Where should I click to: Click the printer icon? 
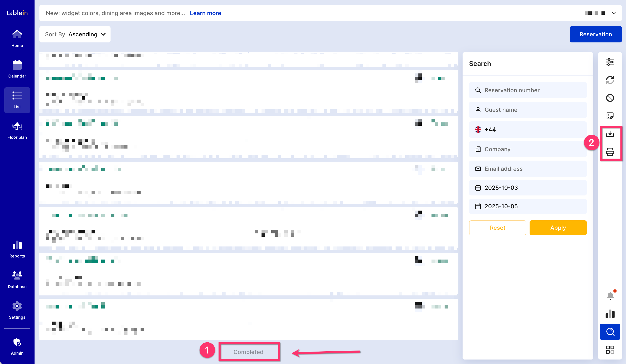(610, 152)
